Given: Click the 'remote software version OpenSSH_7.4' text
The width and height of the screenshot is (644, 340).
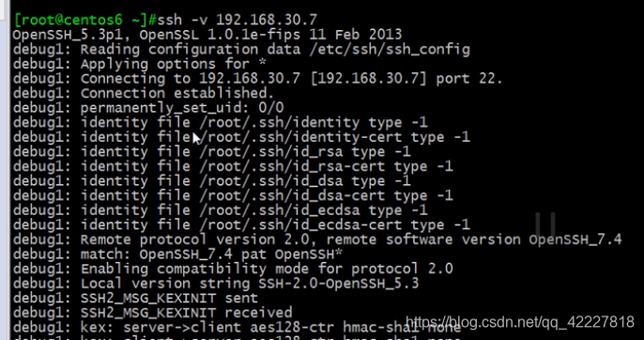Looking at the screenshot, I should coord(474,240).
